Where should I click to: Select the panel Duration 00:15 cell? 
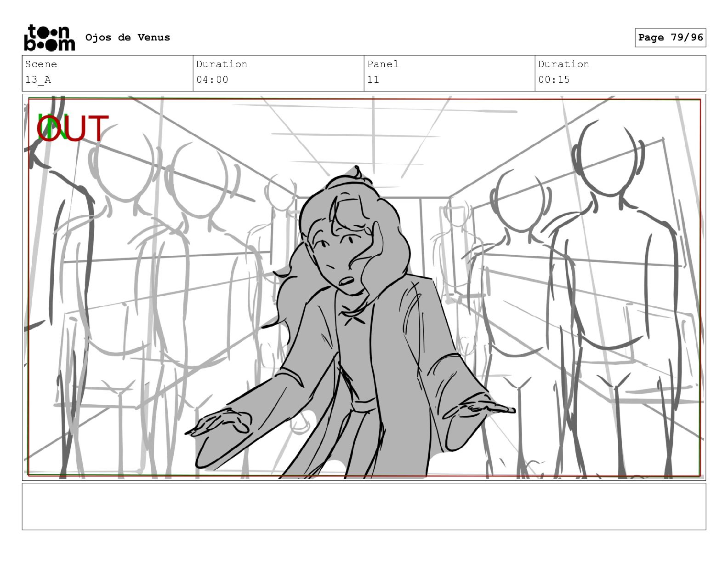[620, 73]
